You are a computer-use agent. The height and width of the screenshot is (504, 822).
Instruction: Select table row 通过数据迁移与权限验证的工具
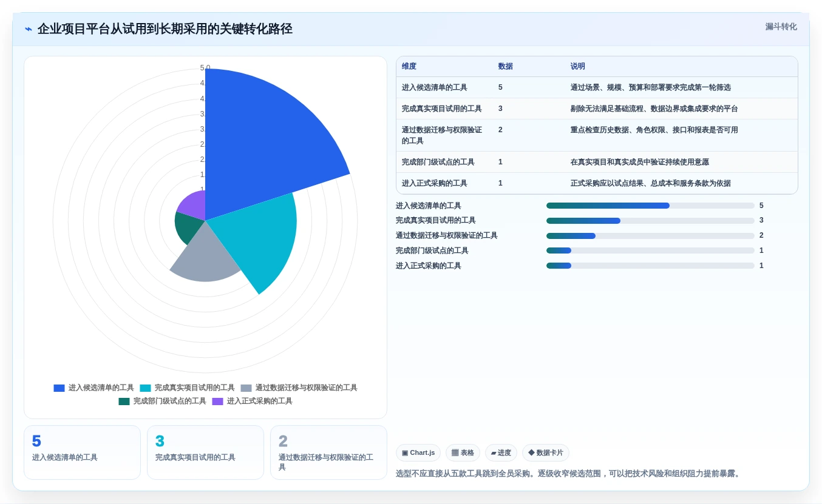pyautogui.click(x=597, y=135)
